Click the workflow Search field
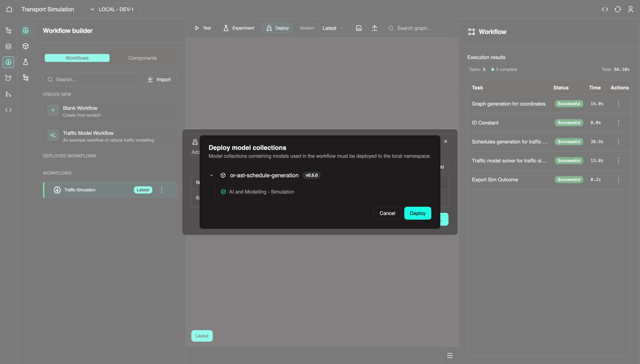Image resolution: width=640 pixels, height=364 pixels. pos(90,80)
